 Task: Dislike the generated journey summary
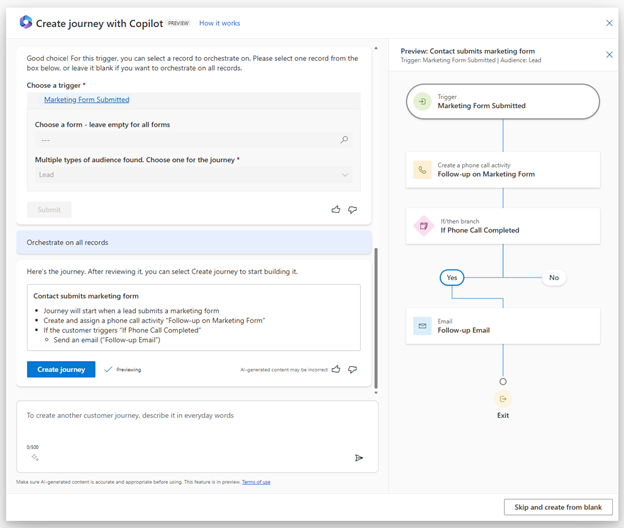click(352, 369)
